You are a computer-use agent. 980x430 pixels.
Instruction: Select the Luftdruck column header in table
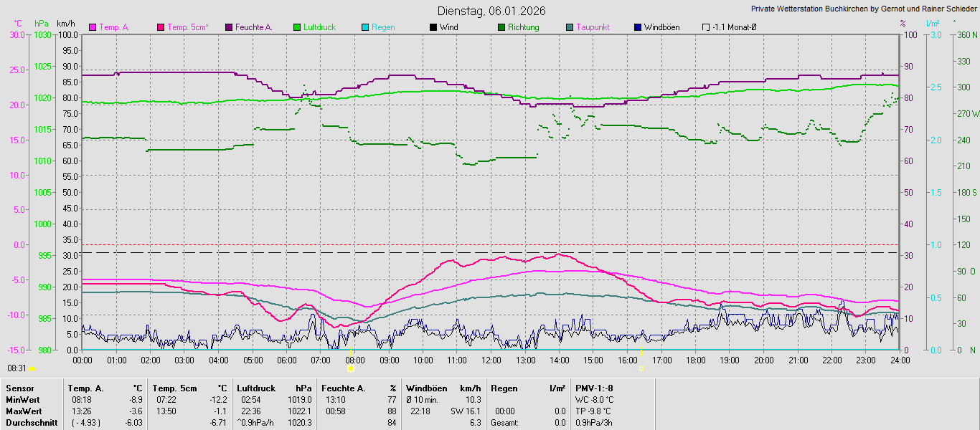256,388
